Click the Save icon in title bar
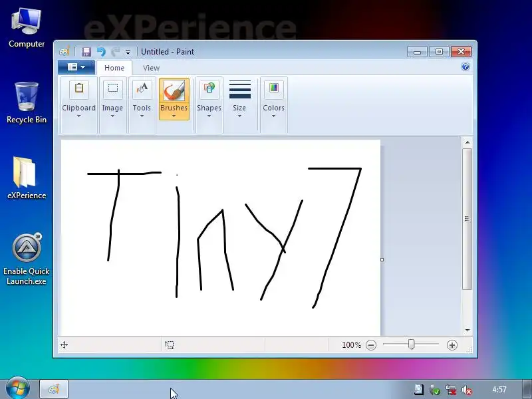532x399 pixels. click(x=86, y=52)
